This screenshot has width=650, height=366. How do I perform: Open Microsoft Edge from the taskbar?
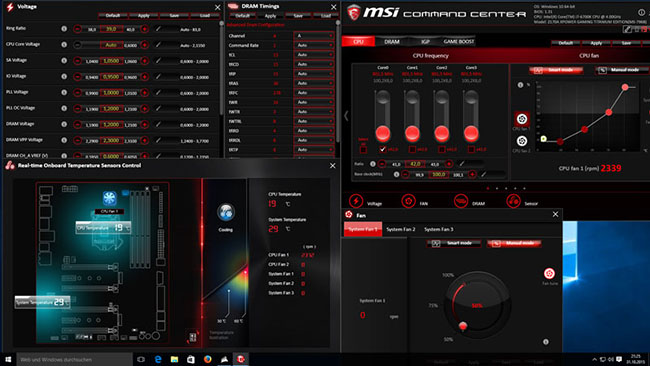pos(158,359)
